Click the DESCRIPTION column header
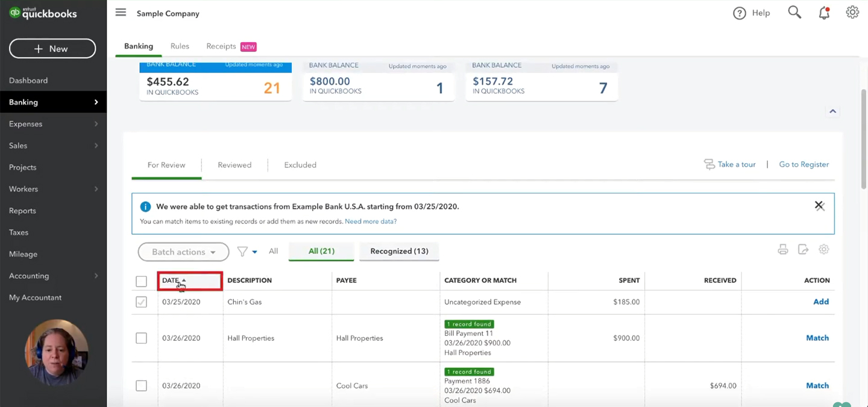 pyautogui.click(x=250, y=281)
